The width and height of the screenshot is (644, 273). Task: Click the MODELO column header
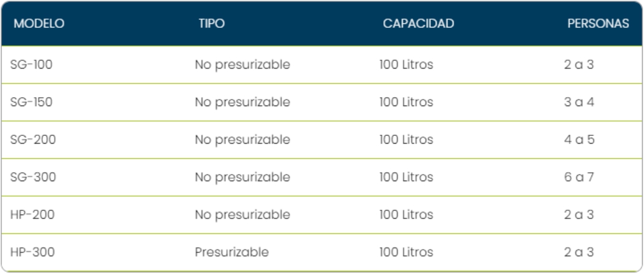tap(39, 24)
